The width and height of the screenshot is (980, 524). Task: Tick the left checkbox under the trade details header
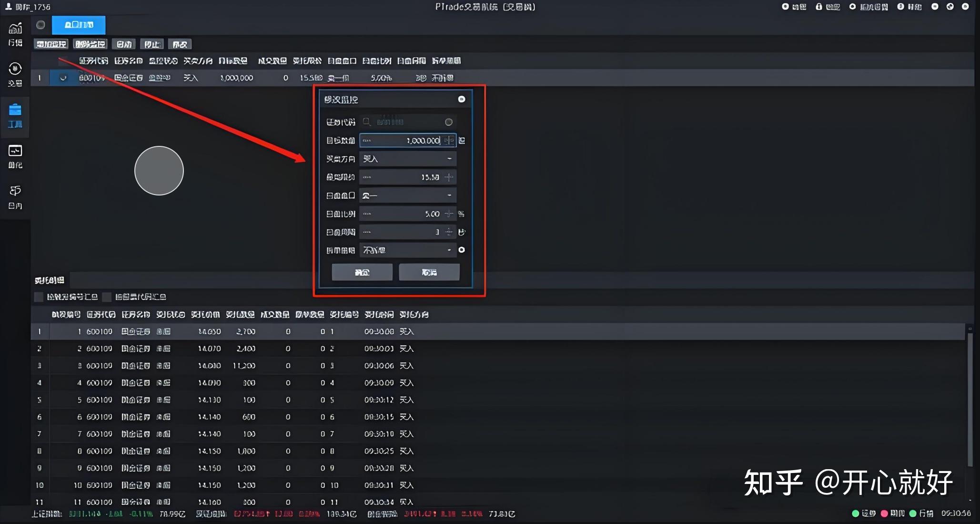[39, 297]
